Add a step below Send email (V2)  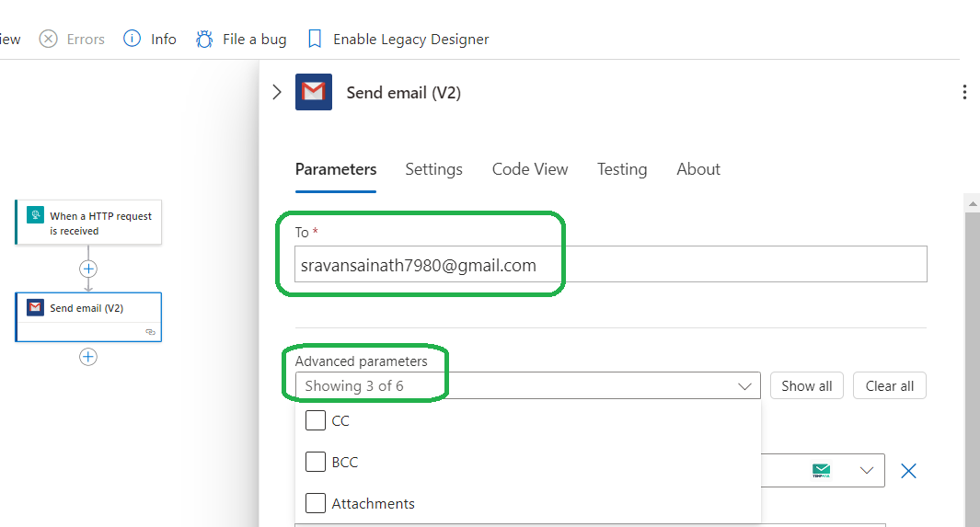pyautogui.click(x=88, y=357)
